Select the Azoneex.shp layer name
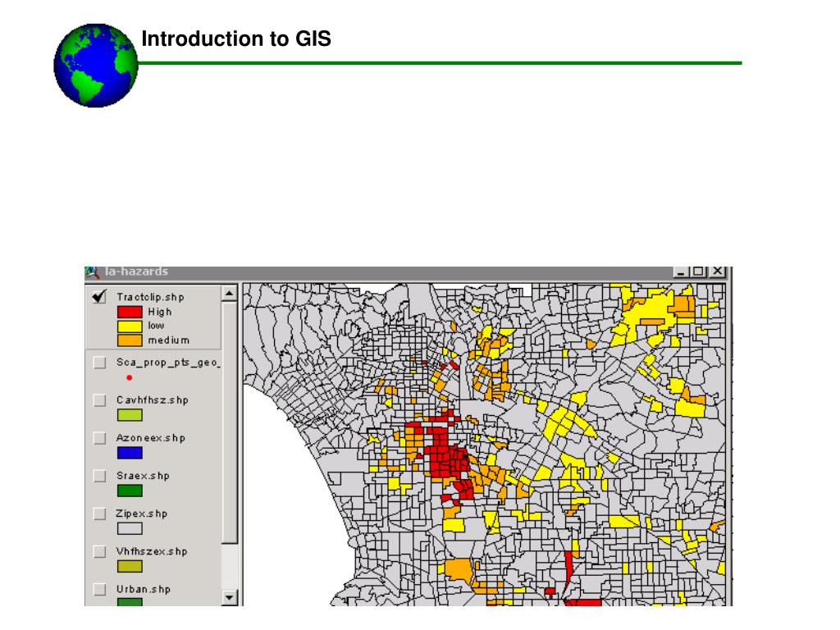Image resolution: width=840 pixels, height=630 pixels. [x=151, y=438]
